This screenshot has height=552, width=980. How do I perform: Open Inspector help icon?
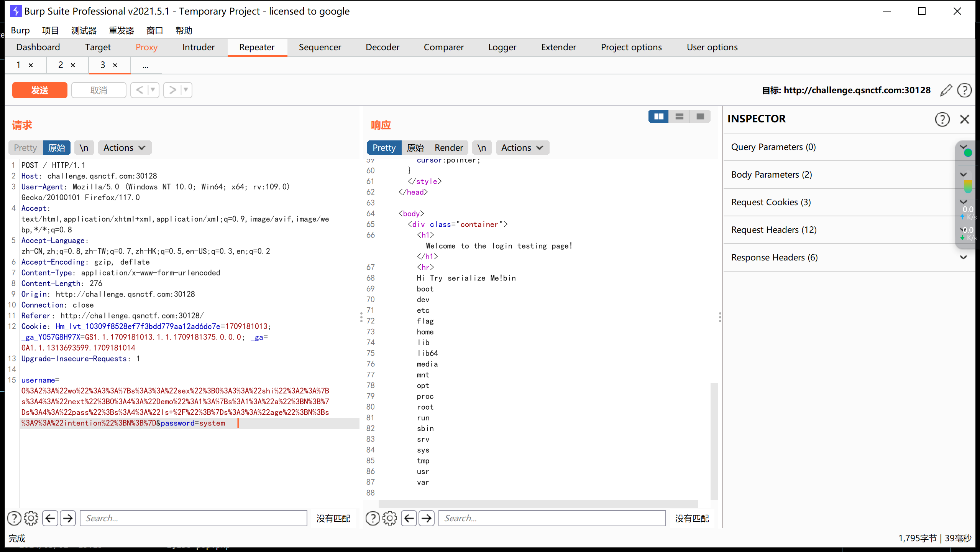942,119
